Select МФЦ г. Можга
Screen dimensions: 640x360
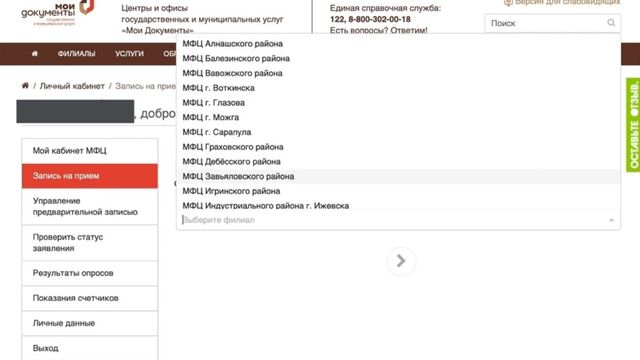tap(399, 117)
